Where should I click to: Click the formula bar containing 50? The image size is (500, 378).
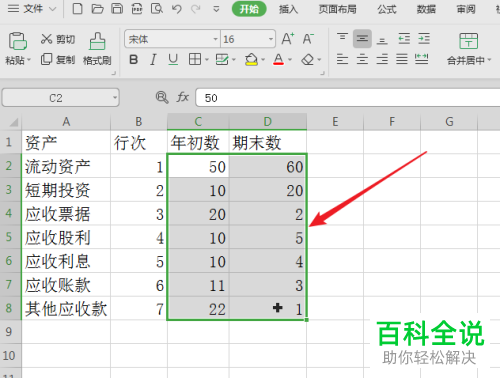[x=348, y=98]
